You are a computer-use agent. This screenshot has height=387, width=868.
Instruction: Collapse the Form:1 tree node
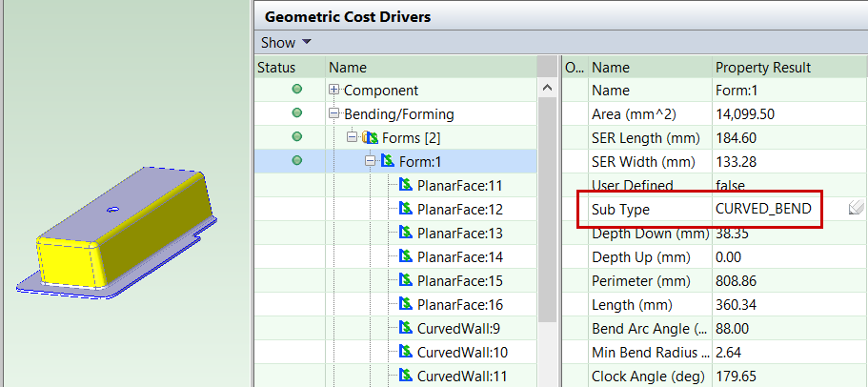click(x=371, y=161)
